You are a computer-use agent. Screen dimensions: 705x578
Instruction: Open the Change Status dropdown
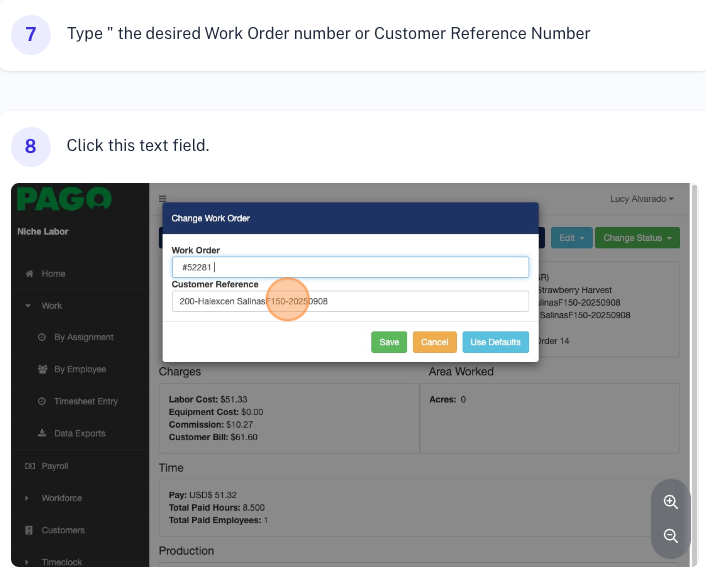click(639, 238)
